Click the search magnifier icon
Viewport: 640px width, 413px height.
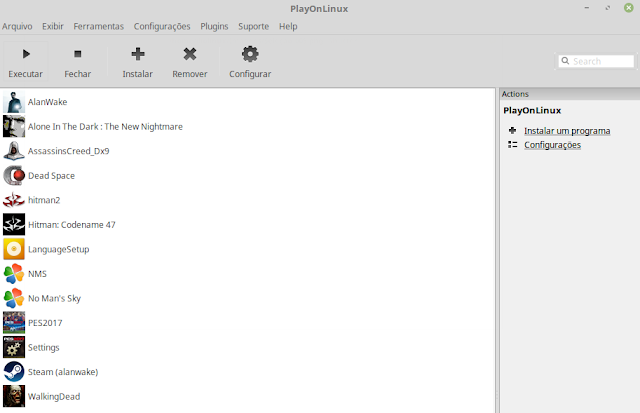(x=565, y=61)
